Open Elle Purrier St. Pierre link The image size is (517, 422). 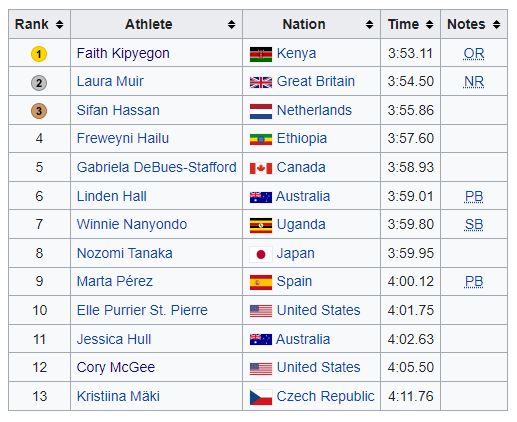(142, 310)
